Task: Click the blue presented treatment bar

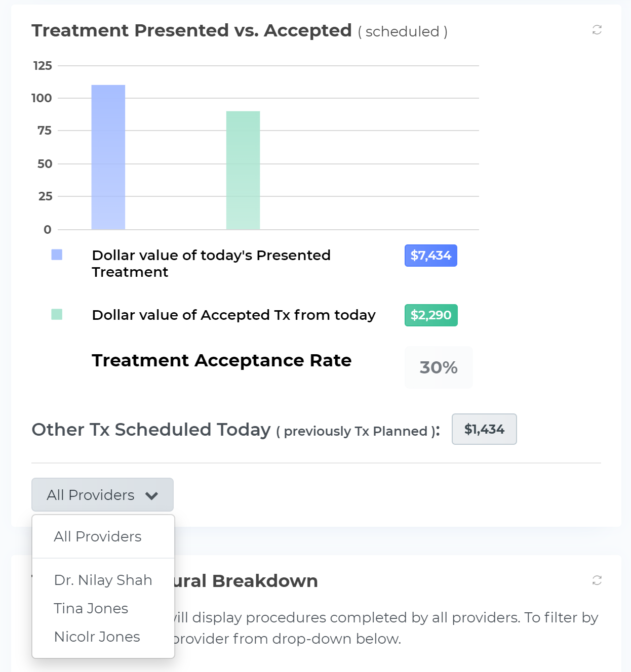Action: tap(108, 157)
